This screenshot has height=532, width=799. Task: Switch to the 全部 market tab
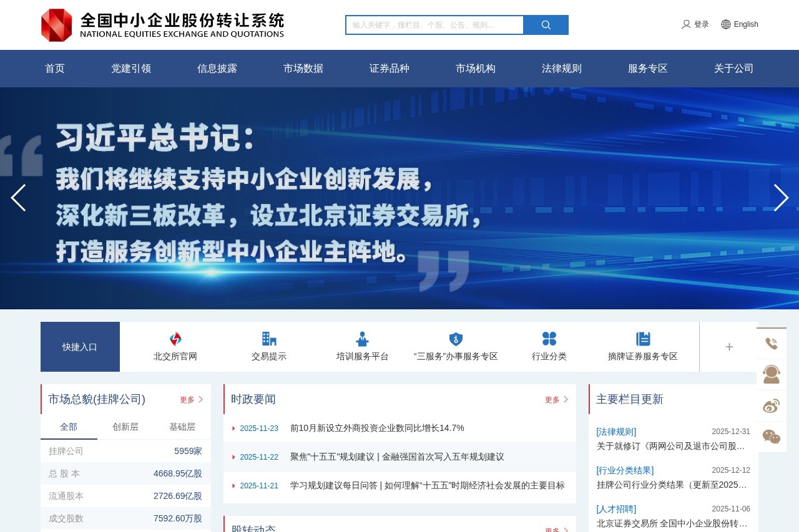[69, 427]
